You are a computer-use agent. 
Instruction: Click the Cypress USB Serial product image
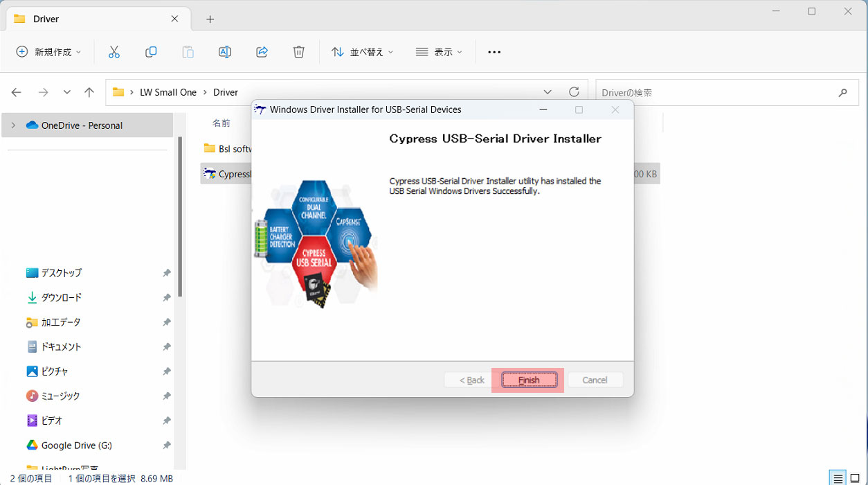(x=316, y=243)
